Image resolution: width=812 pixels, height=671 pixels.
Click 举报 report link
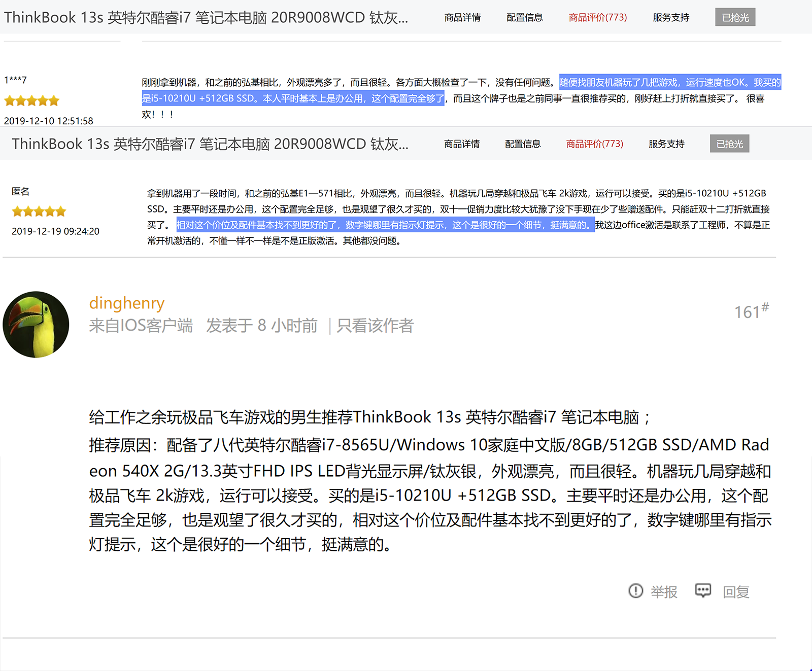pyautogui.click(x=664, y=592)
